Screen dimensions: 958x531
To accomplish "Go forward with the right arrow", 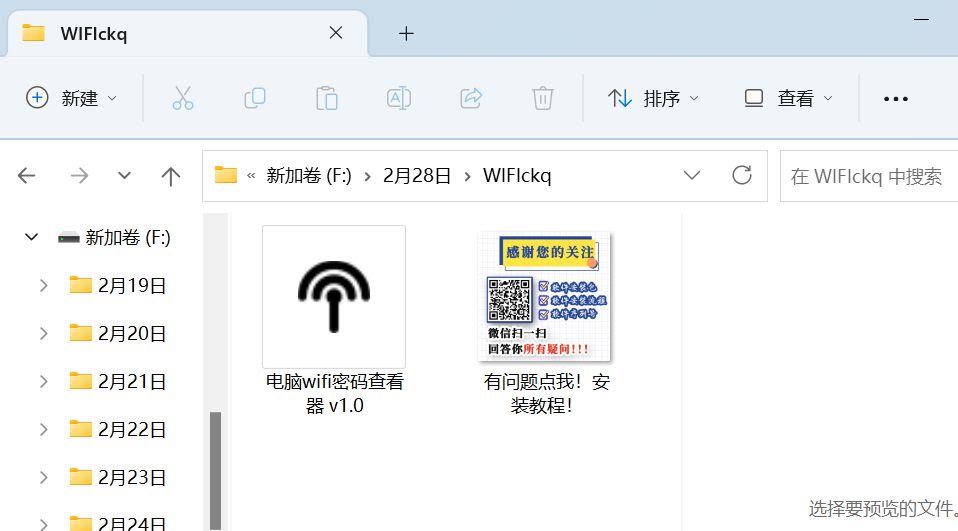I will click(79, 176).
